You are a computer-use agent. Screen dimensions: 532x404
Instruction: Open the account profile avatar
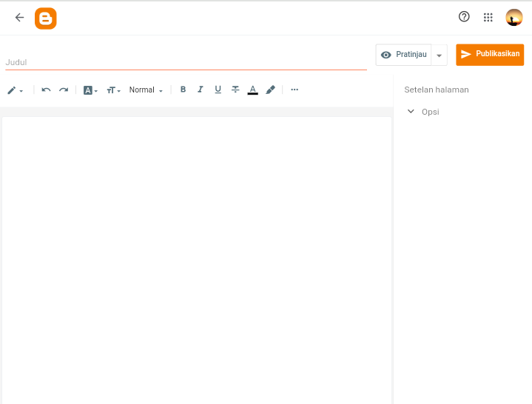pos(514,18)
